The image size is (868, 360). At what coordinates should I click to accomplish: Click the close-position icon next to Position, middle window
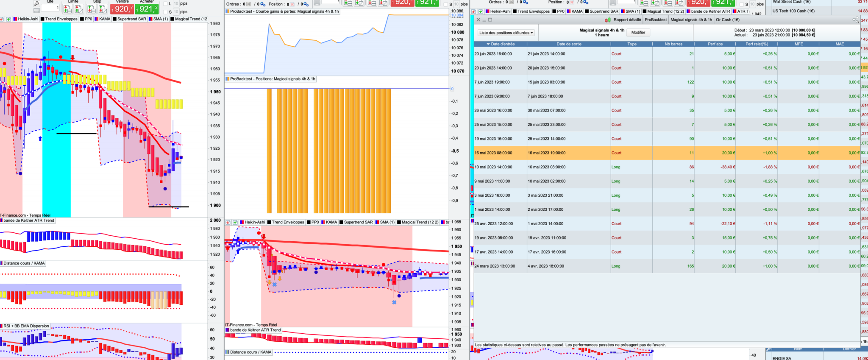292,4
